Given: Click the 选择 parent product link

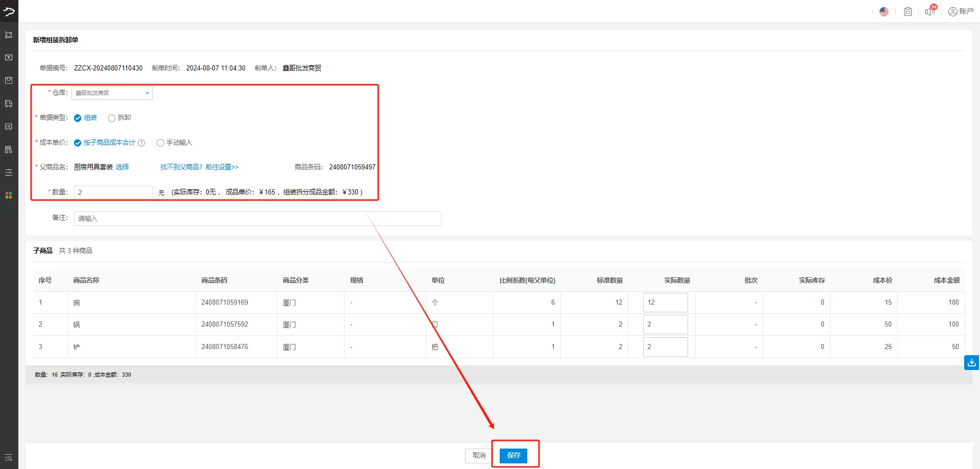Looking at the screenshot, I should pos(122,167).
